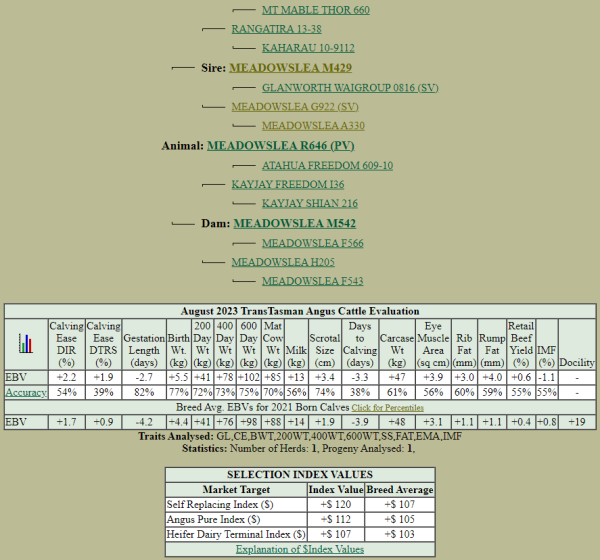This screenshot has width=600, height=560.
Task: Open MEADOWSLEA F566 link
Action: pyautogui.click(x=313, y=243)
